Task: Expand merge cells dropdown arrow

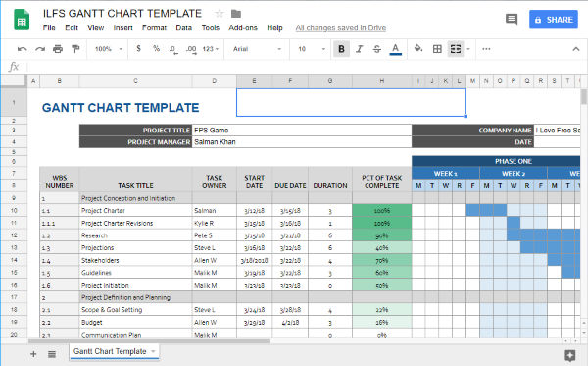Action: [x=468, y=49]
